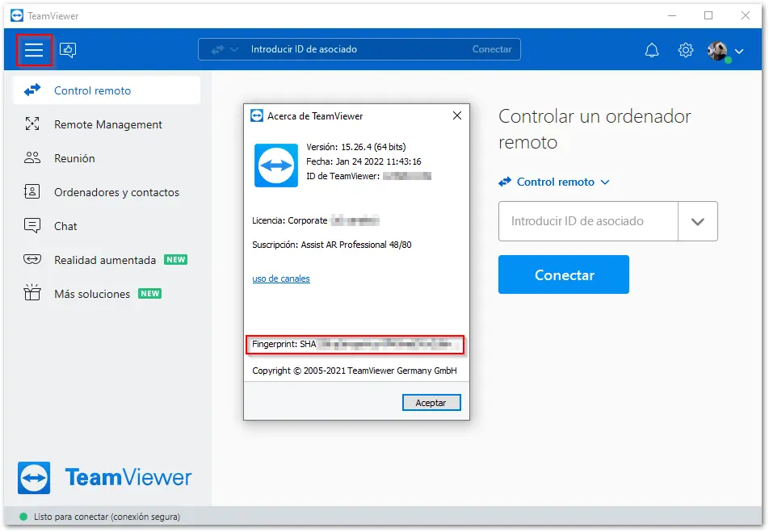This screenshot has height=532, width=769.
Task: Click the Fecha: Jan 24 2022 text
Action: click(x=363, y=161)
